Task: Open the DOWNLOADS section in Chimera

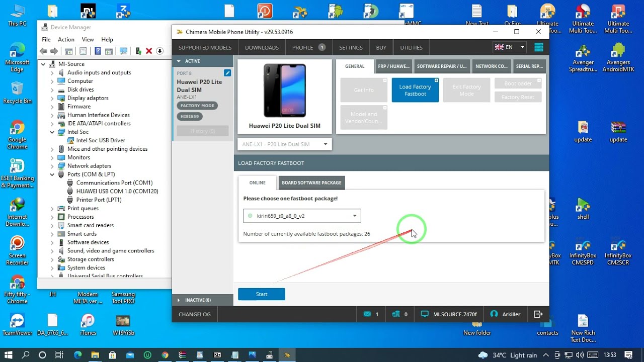Action: (x=262, y=47)
